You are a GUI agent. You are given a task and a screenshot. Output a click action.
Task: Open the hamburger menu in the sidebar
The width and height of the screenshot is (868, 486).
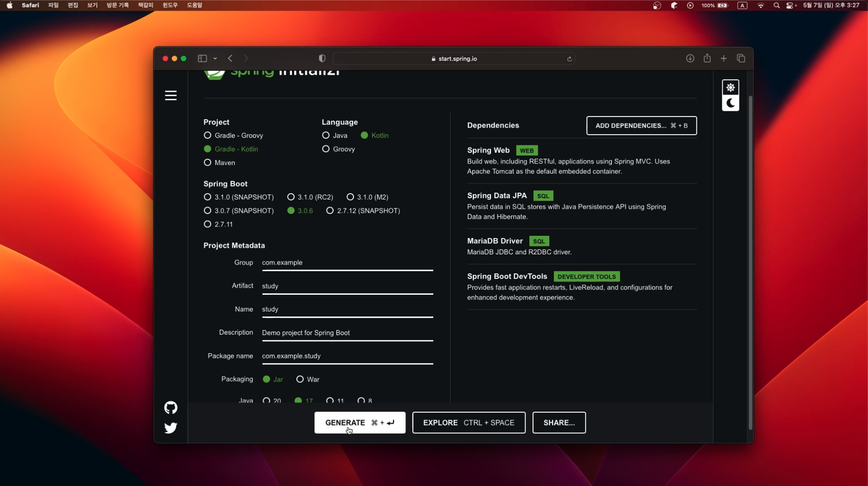171,95
